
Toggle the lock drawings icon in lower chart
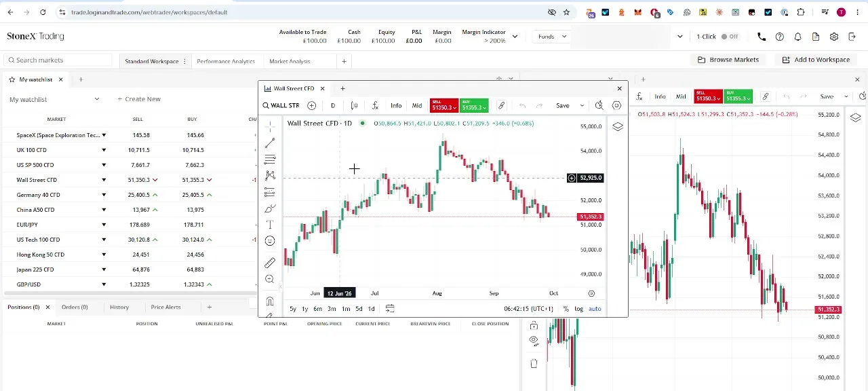point(534,326)
